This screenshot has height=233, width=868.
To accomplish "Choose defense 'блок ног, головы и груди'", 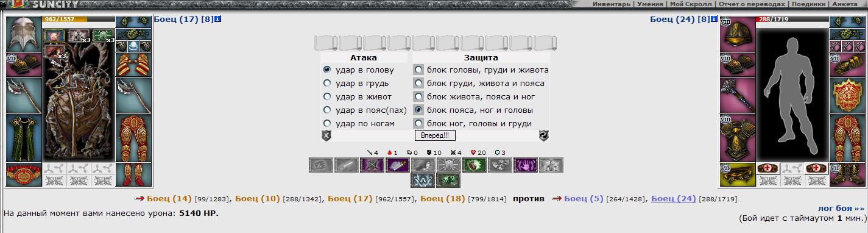I will pyautogui.click(x=418, y=124).
